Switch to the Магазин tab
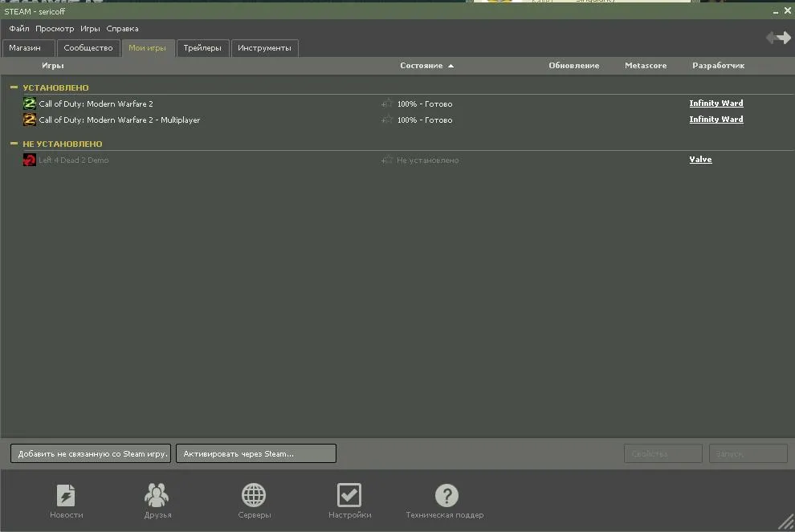795x532 pixels. [28, 48]
